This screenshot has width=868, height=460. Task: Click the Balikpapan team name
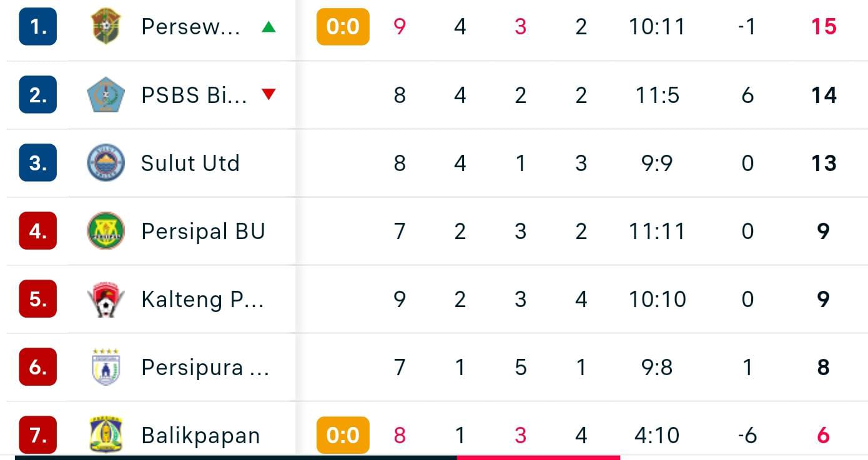click(200, 435)
